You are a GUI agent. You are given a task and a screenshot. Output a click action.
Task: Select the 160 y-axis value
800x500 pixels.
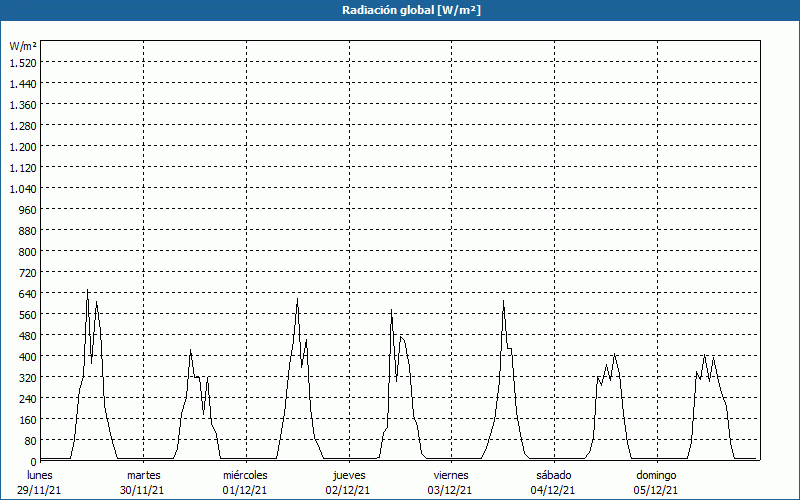tap(28, 420)
